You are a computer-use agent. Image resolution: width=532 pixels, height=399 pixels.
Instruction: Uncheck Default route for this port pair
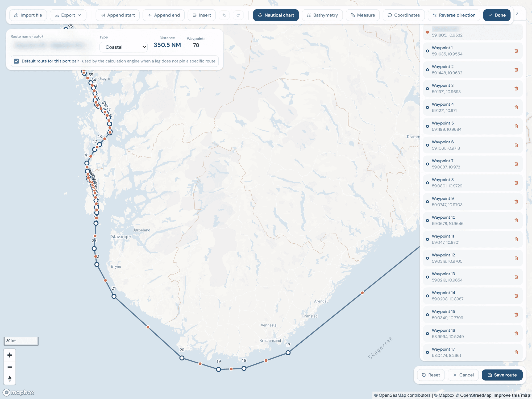tap(16, 61)
